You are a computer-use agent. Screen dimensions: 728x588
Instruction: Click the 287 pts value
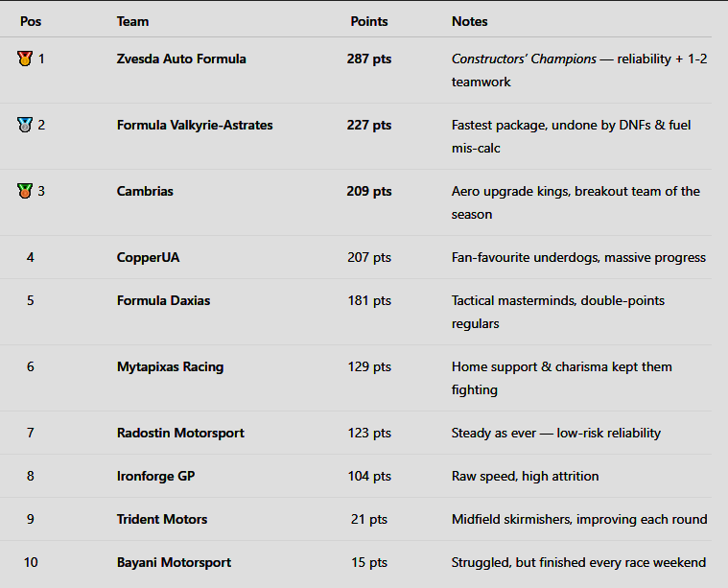coord(369,59)
